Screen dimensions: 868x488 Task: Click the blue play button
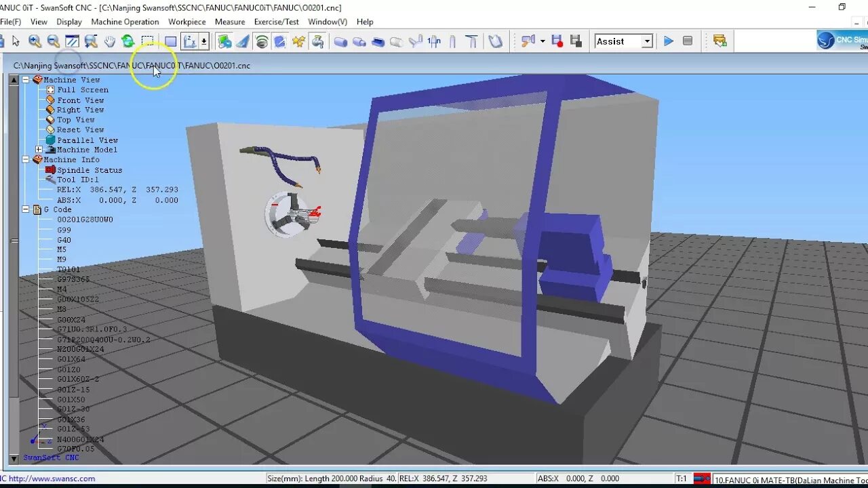(x=669, y=41)
